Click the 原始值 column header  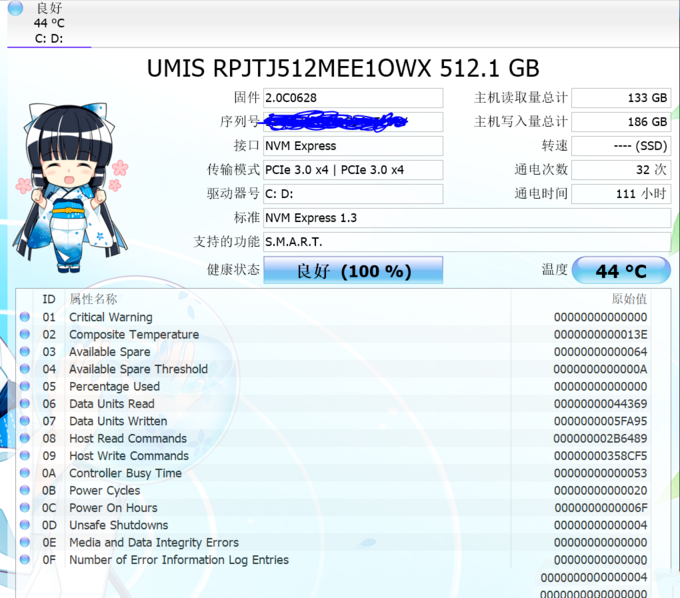pos(629,299)
